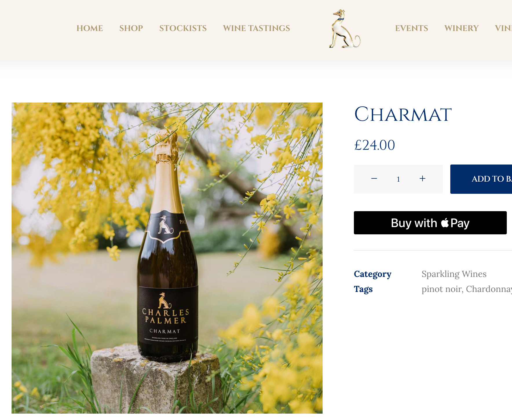
Task: Open the Home menu item
Action: pyautogui.click(x=90, y=28)
